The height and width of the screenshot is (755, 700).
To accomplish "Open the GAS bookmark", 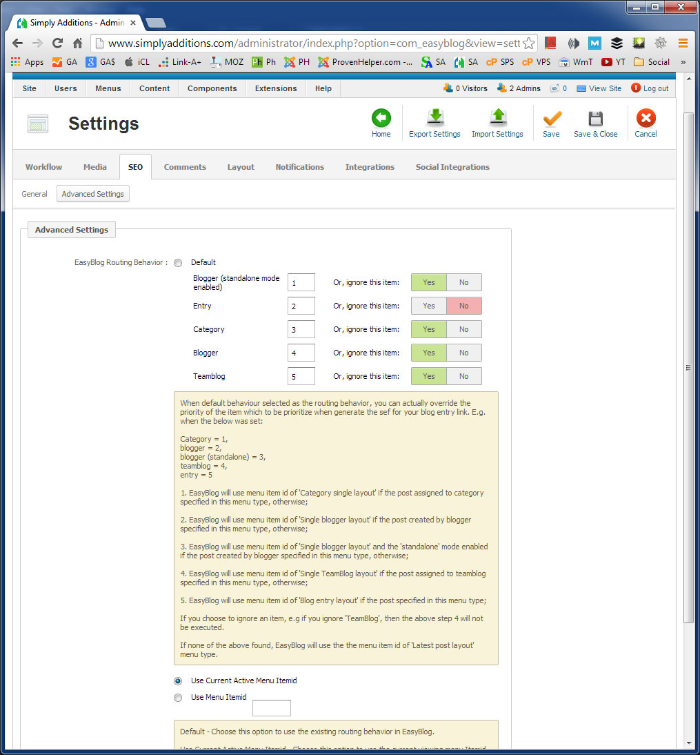I will click(x=101, y=62).
